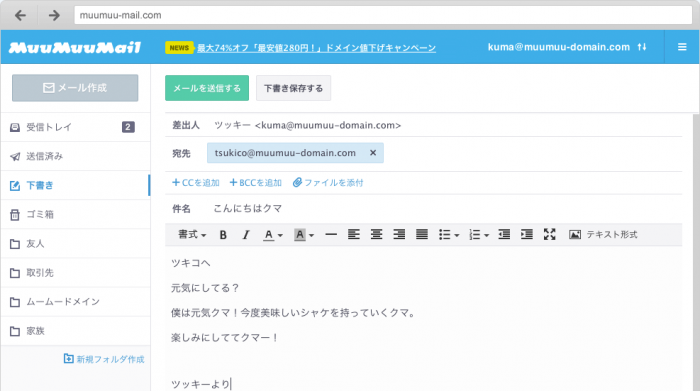Open the hamburger menu icon
Viewport: 700px width, 391px height.
[x=682, y=47]
